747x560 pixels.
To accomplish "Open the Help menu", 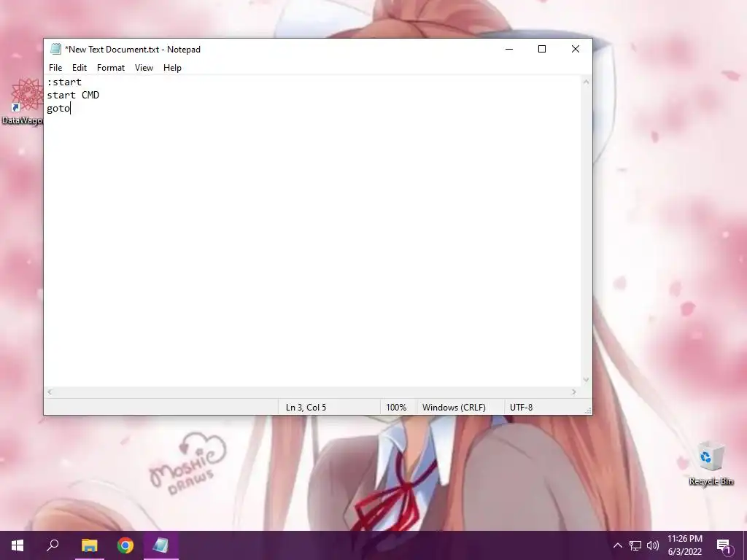I will (x=172, y=68).
